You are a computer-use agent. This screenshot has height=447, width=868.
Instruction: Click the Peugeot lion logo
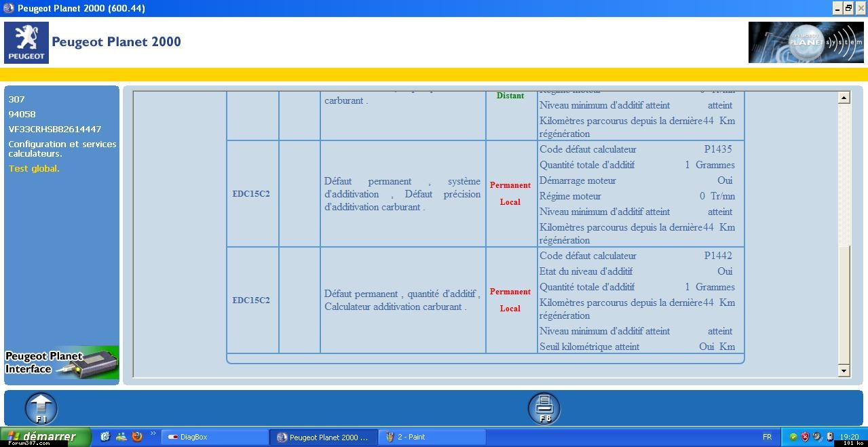[x=26, y=42]
